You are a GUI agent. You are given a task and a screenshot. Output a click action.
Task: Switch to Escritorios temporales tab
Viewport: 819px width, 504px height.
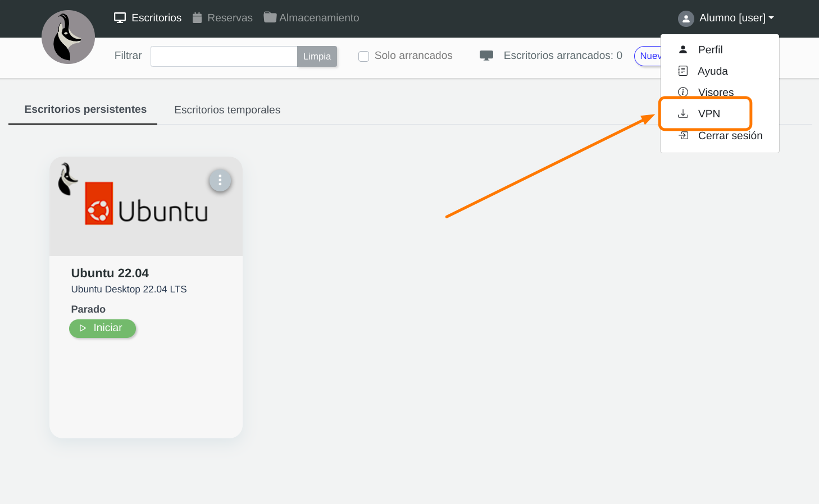tap(227, 110)
